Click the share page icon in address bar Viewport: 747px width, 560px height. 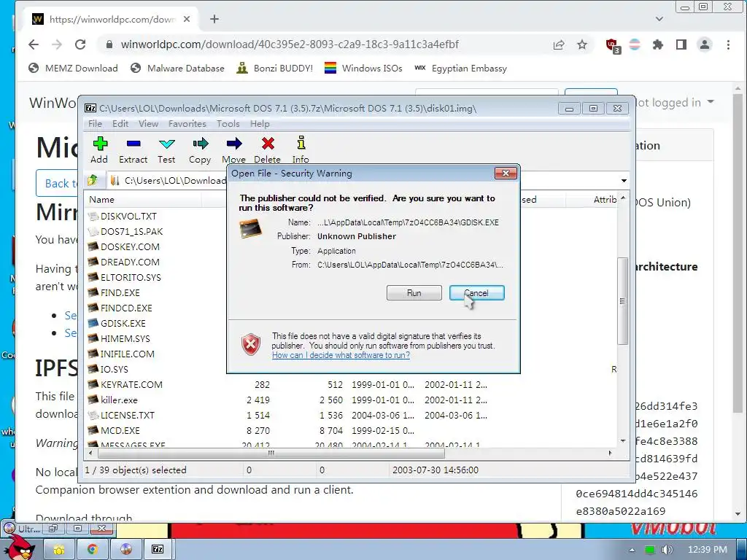click(x=559, y=44)
